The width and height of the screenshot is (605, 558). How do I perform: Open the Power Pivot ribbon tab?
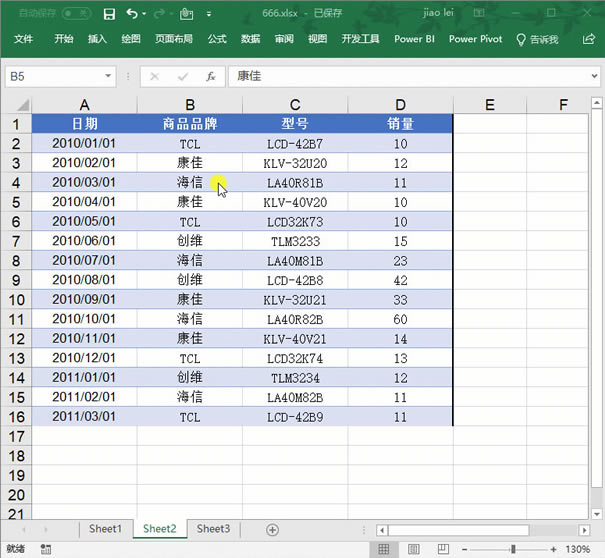475,39
